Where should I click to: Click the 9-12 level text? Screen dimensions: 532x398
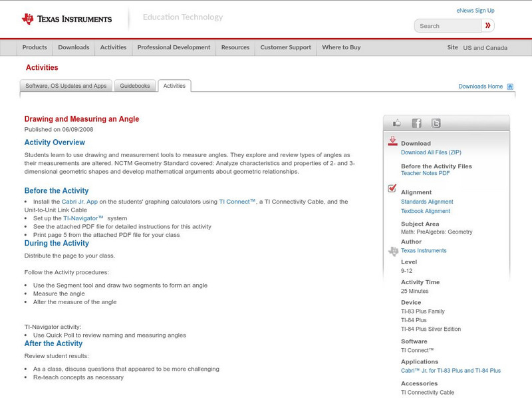pos(406,271)
